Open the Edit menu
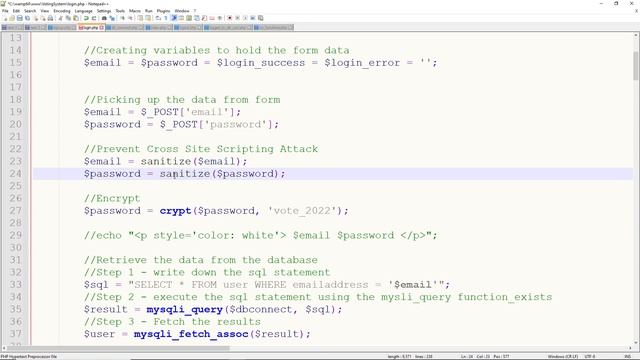Viewport: 640px width, 360px height. tap(16, 11)
